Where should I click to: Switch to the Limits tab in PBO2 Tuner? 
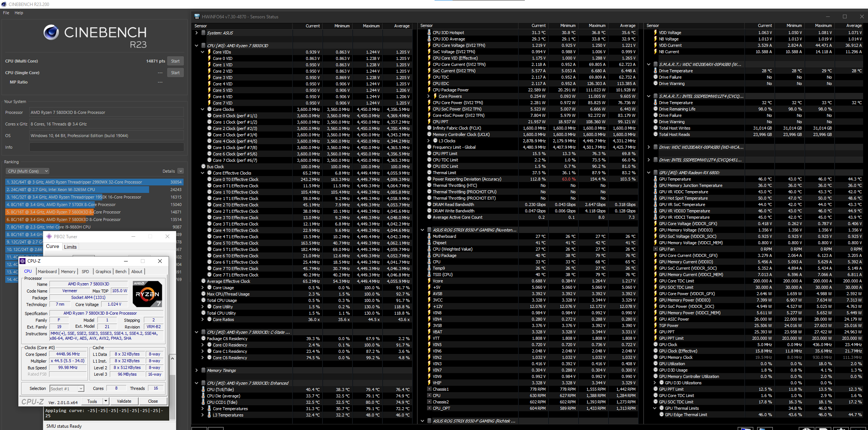pos(70,247)
